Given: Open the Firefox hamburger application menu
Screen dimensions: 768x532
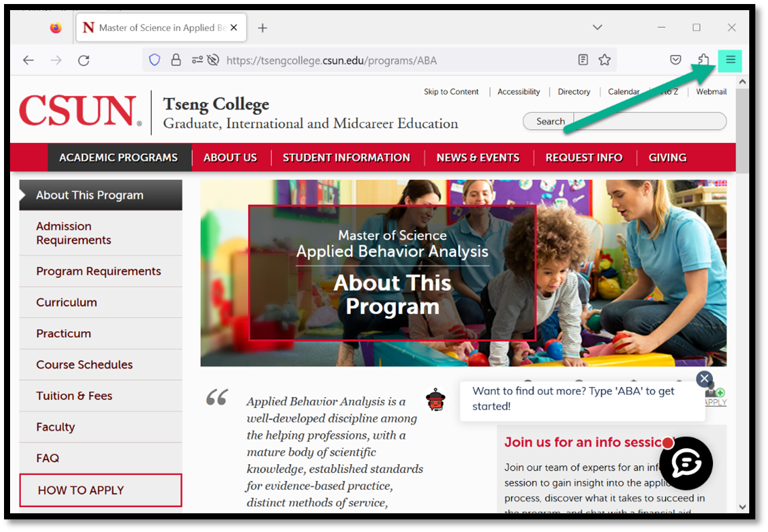Looking at the screenshot, I should (730, 60).
